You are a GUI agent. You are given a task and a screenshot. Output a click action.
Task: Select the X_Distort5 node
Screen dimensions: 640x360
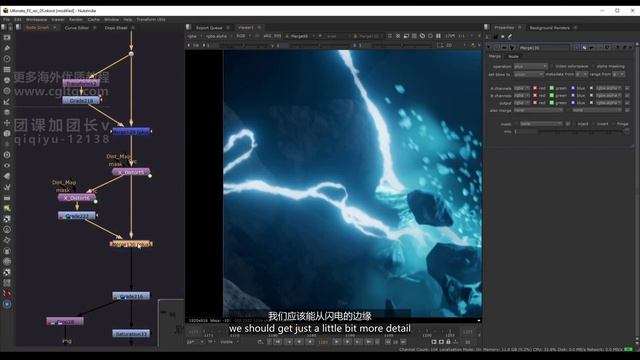(x=131, y=172)
